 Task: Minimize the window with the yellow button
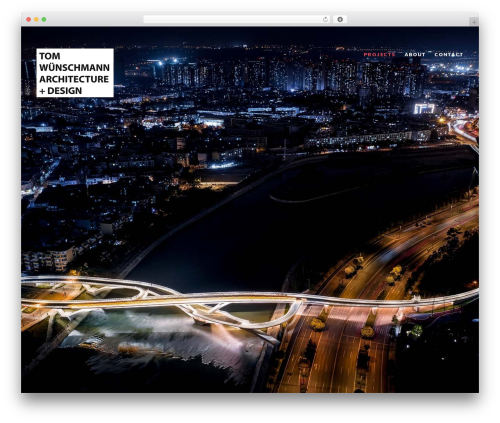36,20
